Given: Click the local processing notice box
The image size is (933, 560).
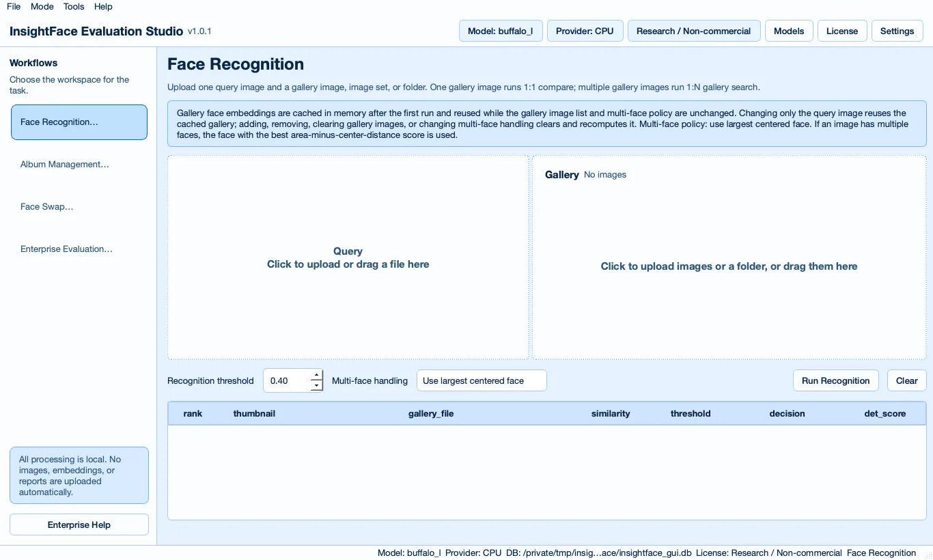Looking at the screenshot, I should [x=79, y=475].
